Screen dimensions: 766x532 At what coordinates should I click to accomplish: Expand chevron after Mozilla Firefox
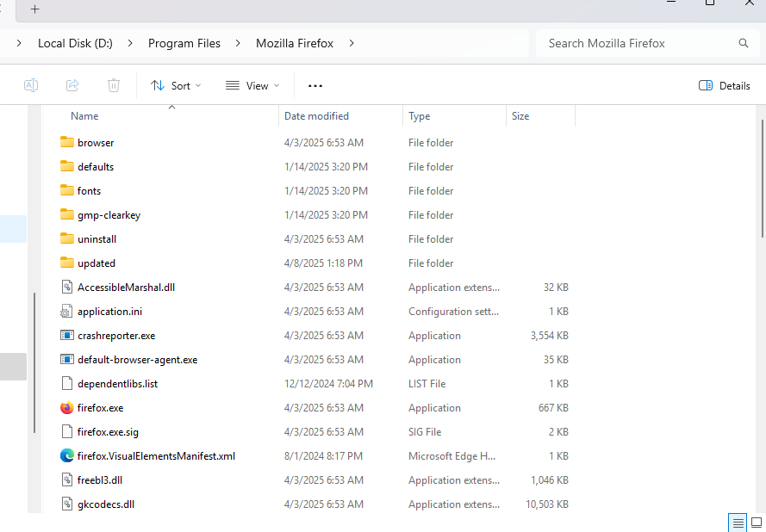[352, 43]
